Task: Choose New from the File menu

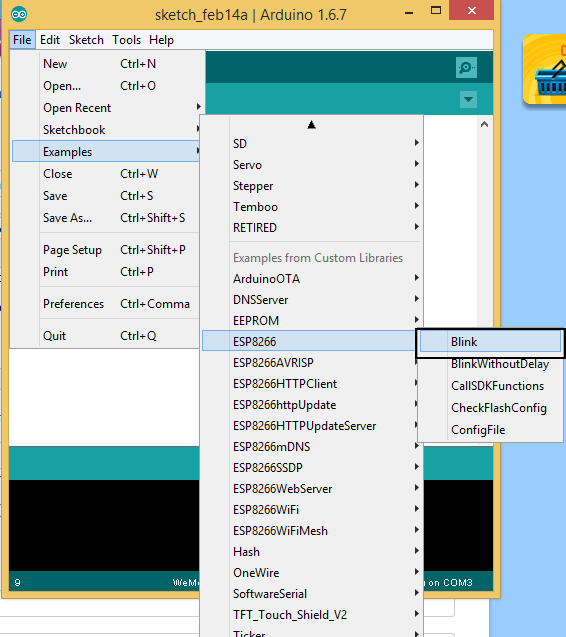Action: pyautogui.click(x=108, y=64)
